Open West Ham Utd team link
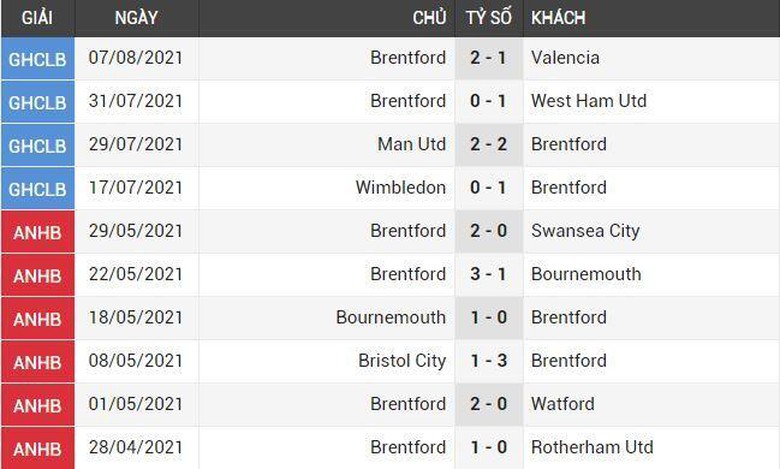780x469 pixels. (x=589, y=101)
